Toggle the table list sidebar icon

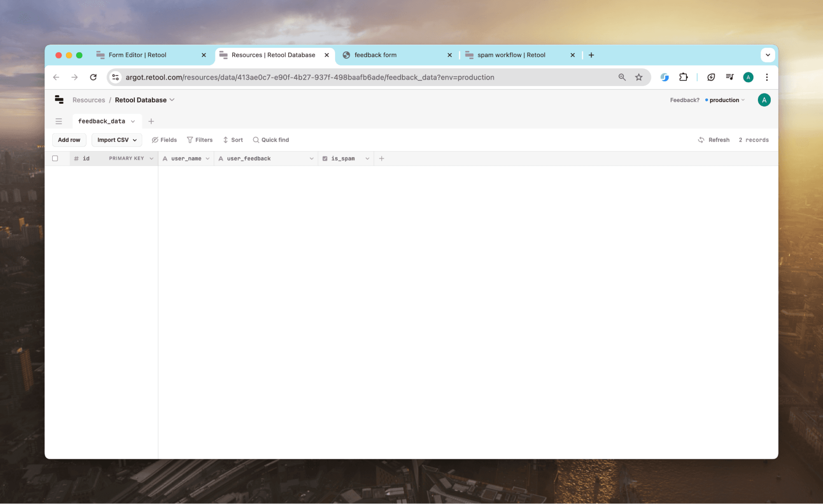pyautogui.click(x=58, y=121)
